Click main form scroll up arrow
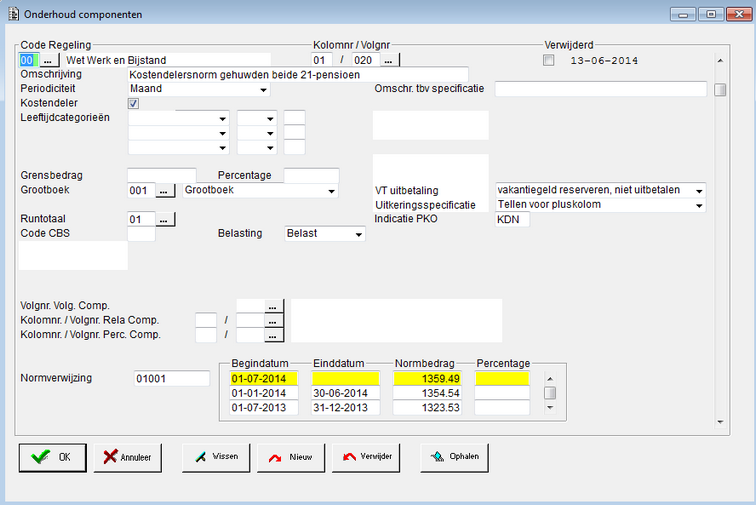Screen dimensions: 756x505 (720, 61)
